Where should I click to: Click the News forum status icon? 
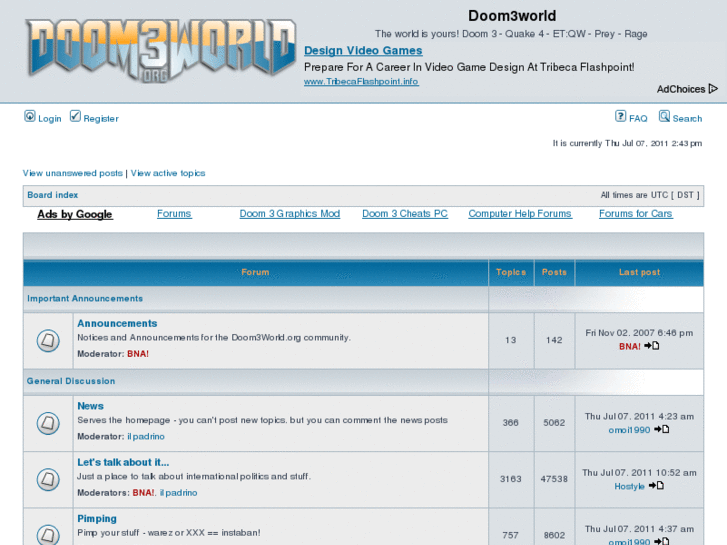tap(48, 423)
